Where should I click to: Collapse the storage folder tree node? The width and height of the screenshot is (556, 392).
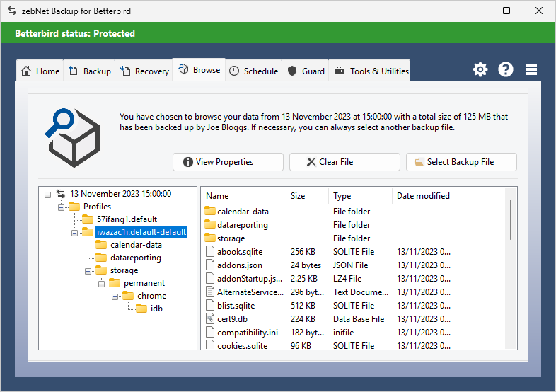pos(88,270)
